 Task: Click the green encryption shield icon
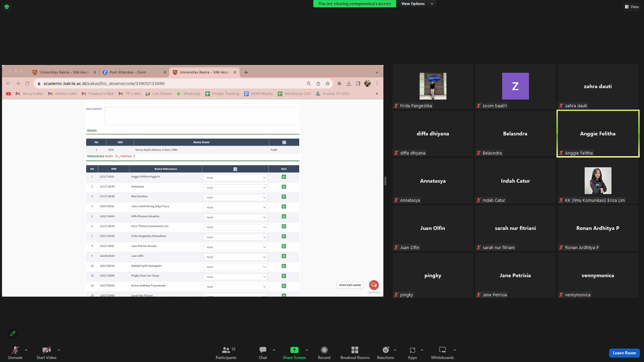pos(7,7)
